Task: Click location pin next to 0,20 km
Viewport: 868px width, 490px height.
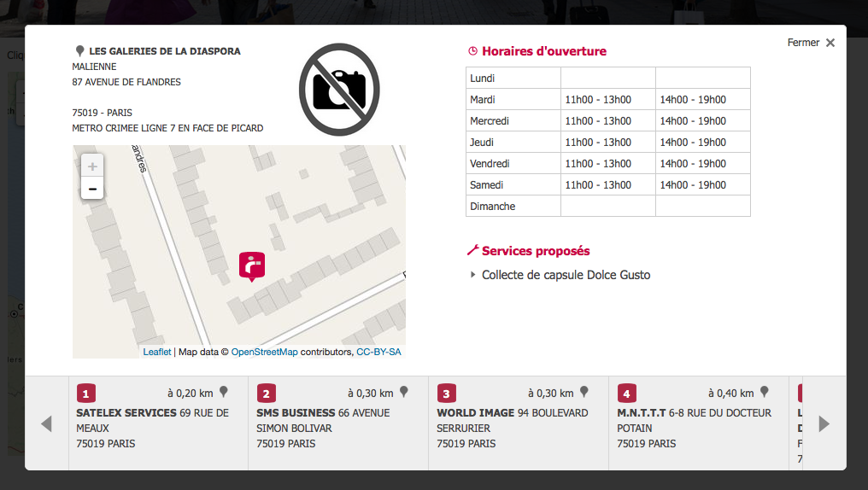Action: coord(224,392)
